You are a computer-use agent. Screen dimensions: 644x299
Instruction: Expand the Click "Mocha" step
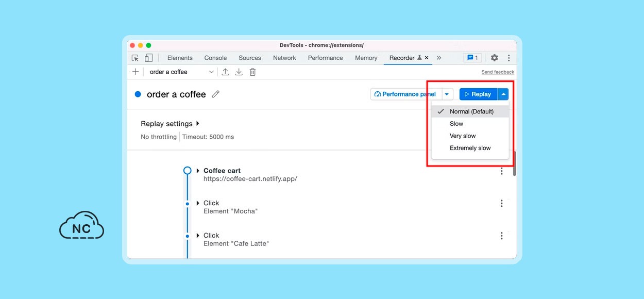[x=198, y=203]
